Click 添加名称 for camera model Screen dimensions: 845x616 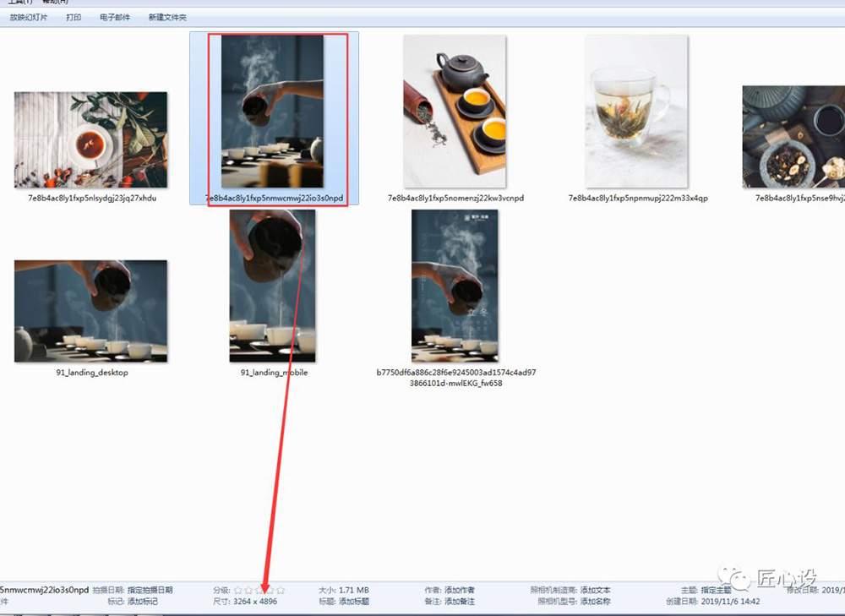pos(596,602)
